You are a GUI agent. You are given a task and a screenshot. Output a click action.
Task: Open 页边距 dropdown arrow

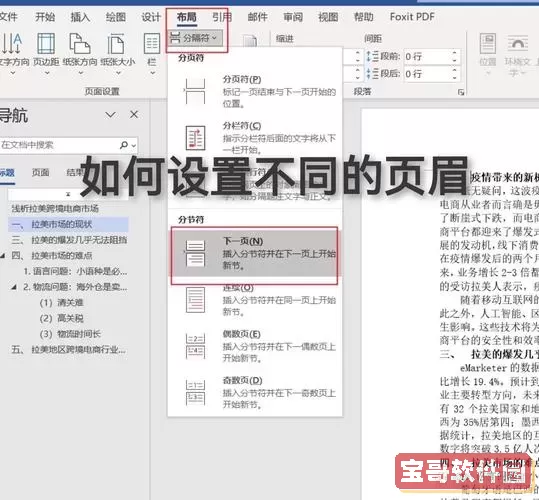(47, 73)
